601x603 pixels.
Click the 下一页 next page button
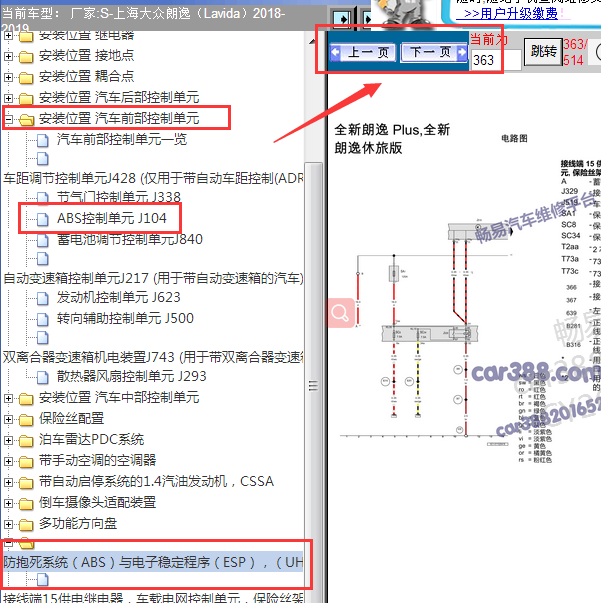point(431,53)
